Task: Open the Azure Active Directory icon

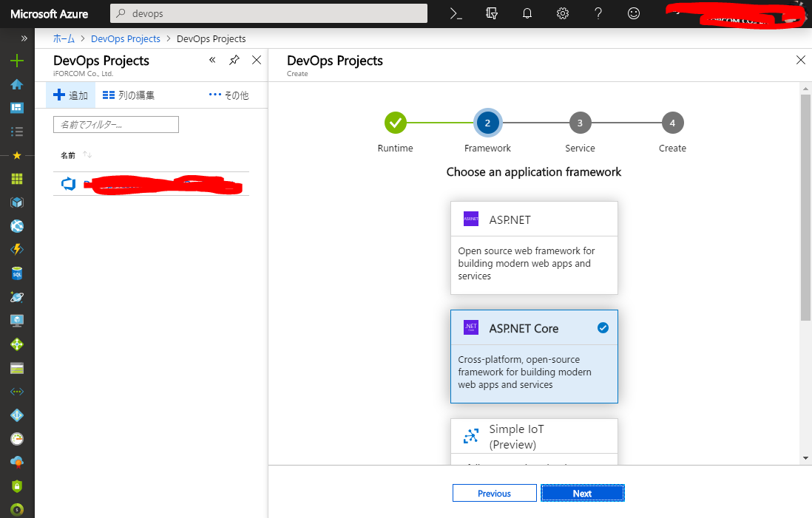Action: (x=17, y=415)
